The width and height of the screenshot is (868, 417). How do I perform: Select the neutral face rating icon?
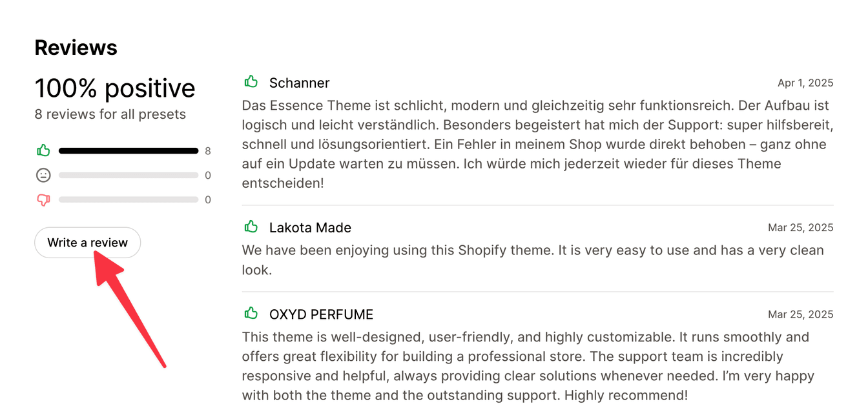(x=43, y=174)
